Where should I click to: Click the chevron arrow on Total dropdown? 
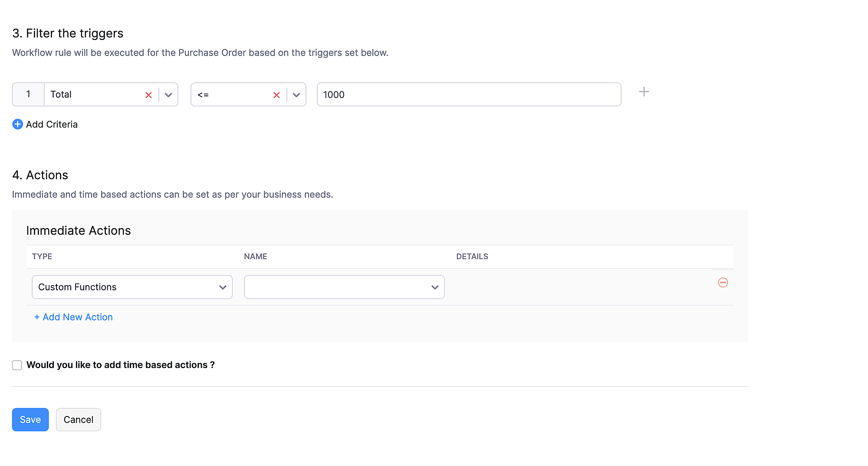pos(168,95)
